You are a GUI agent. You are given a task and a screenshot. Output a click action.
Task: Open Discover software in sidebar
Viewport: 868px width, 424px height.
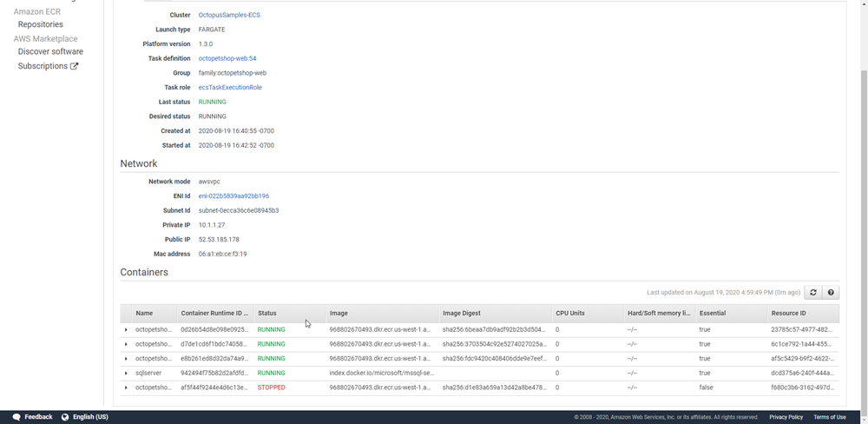[50, 51]
